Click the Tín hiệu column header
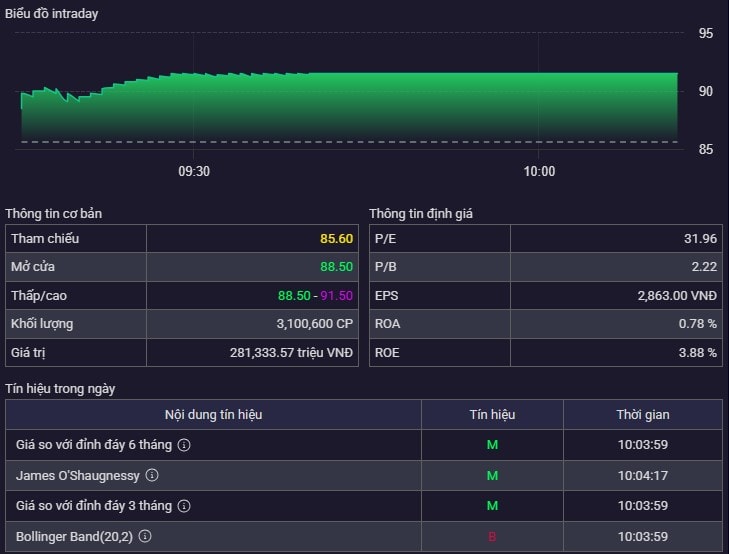Viewport: 729px width, 554px height. coord(492,415)
